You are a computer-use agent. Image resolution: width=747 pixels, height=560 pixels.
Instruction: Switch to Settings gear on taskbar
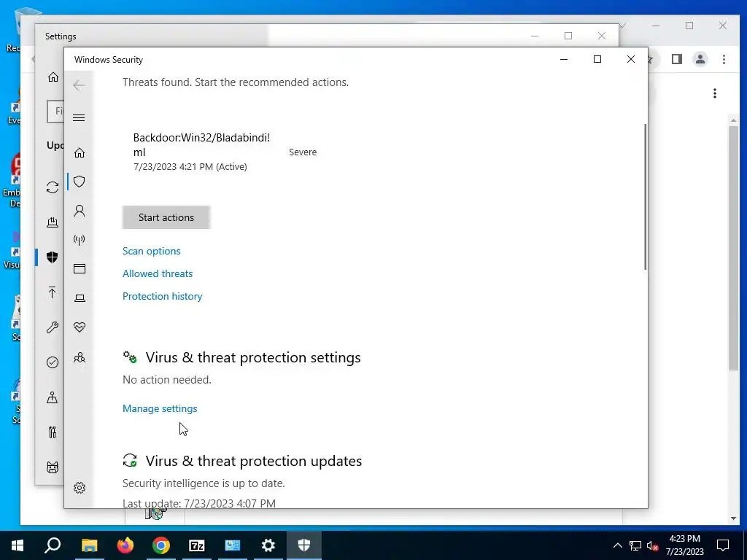pos(268,545)
